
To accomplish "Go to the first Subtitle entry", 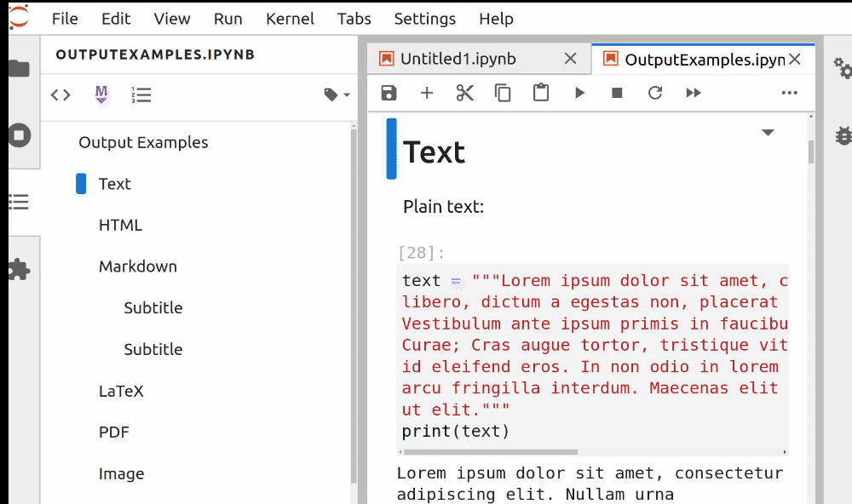I will pyautogui.click(x=153, y=307).
